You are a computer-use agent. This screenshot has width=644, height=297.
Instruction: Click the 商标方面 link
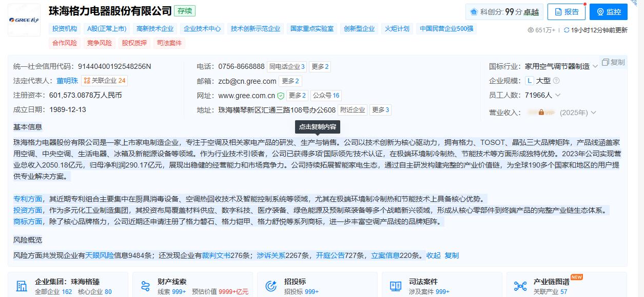click(28, 221)
